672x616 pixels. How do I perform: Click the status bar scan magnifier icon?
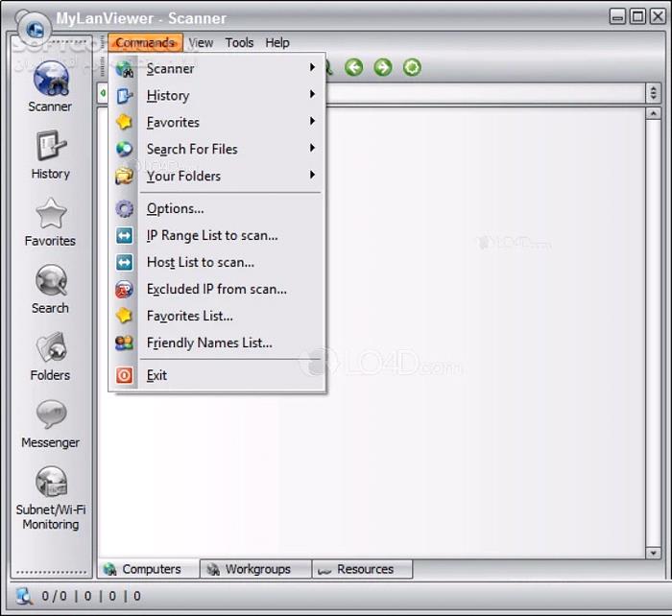24,596
